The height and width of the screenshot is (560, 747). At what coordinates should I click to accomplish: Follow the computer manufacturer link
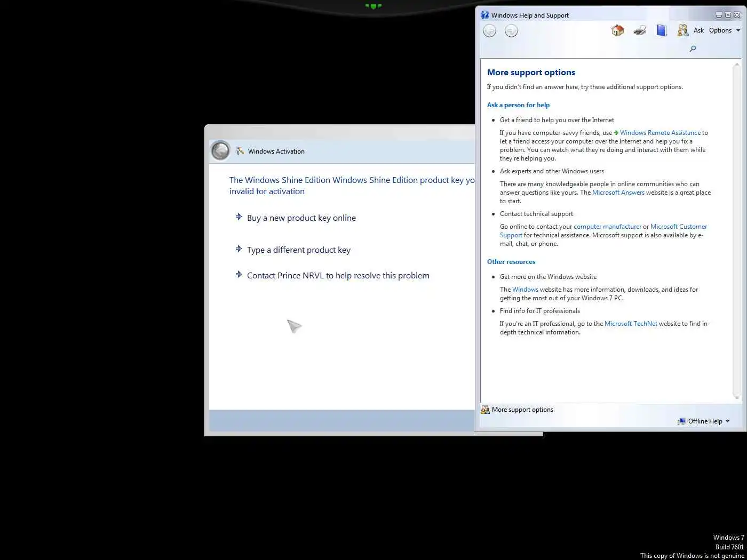point(607,227)
